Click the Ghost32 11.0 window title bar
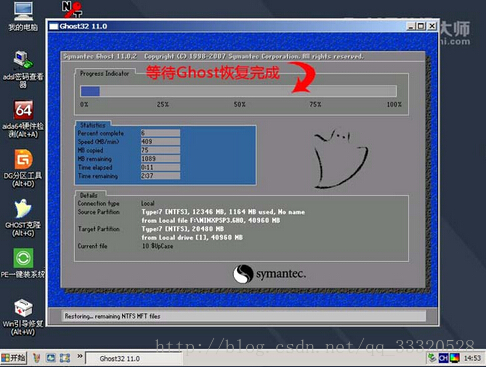This screenshot has height=367, width=486. pos(227,26)
